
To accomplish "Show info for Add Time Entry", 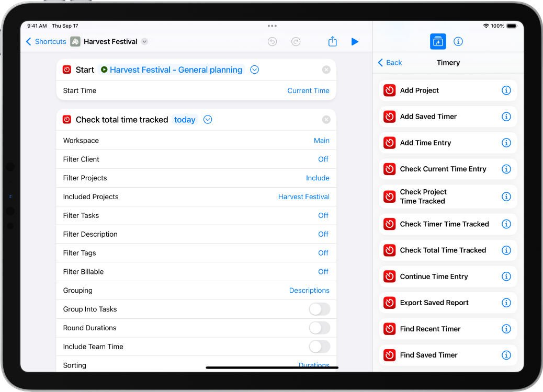I will (x=506, y=143).
